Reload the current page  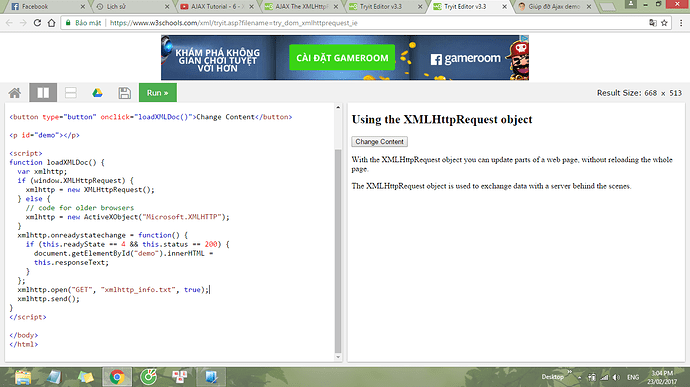coord(37,23)
